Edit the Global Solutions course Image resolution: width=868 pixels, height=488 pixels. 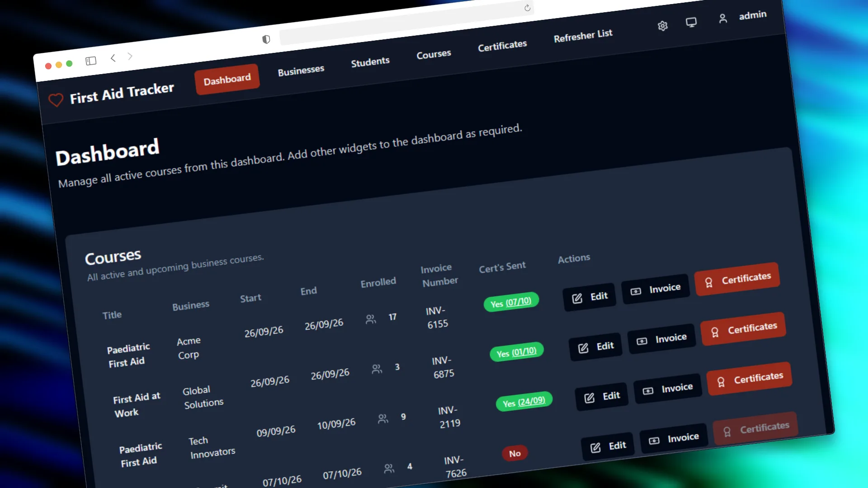(x=596, y=347)
